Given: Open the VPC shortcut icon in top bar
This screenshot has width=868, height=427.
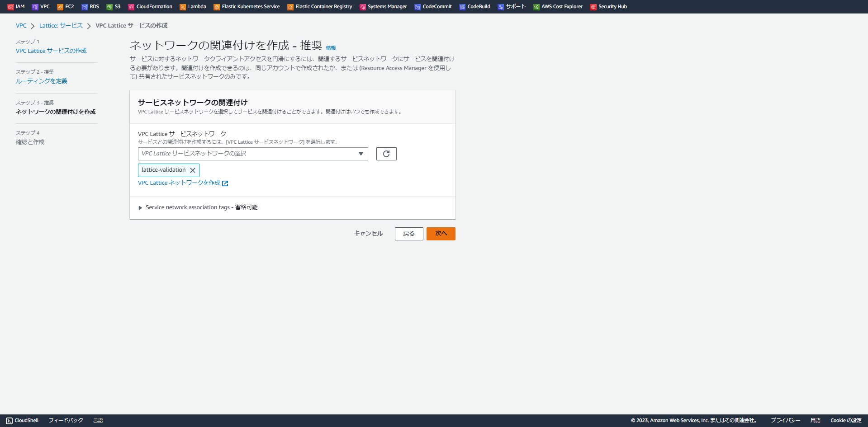Looking at the screenshot, I should coord(35,7).
